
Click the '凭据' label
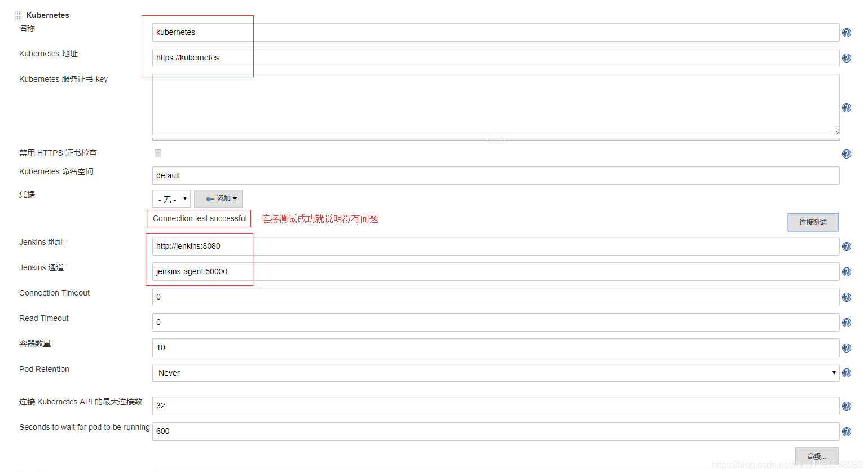[27, 195]
